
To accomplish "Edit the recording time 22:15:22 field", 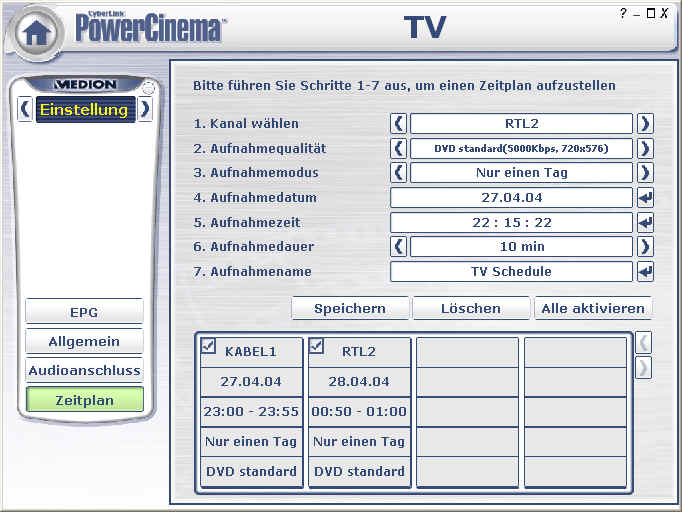I will pyautogui.click(x=512, y=223).
